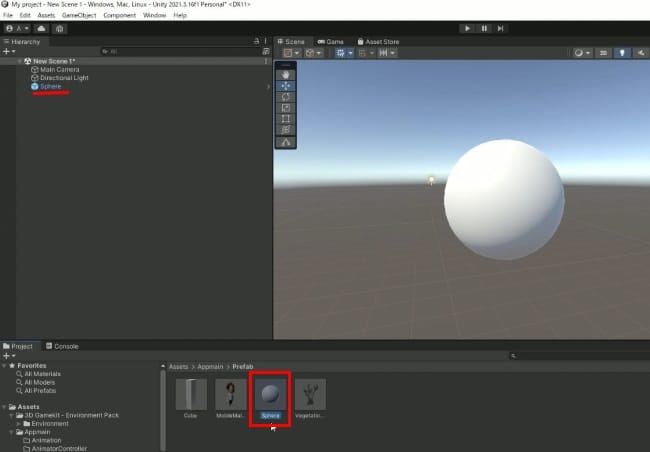Open the Hierarchy panel options menu

[265, 41]
